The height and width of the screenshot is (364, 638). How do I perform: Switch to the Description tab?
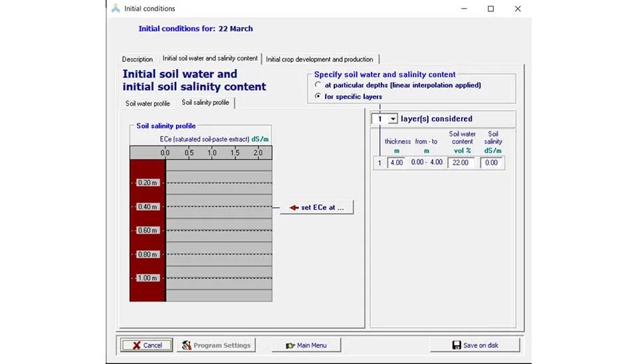pos(138,60)
